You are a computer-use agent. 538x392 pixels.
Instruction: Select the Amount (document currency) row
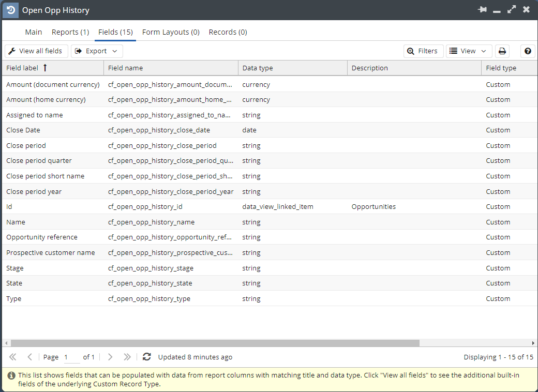[270, 84]
